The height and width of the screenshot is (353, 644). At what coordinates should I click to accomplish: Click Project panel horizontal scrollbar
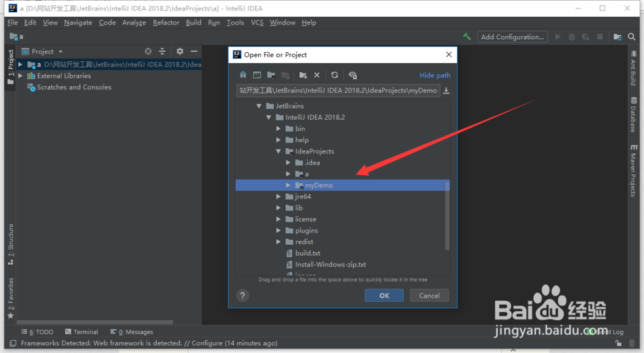pos(95,322)
